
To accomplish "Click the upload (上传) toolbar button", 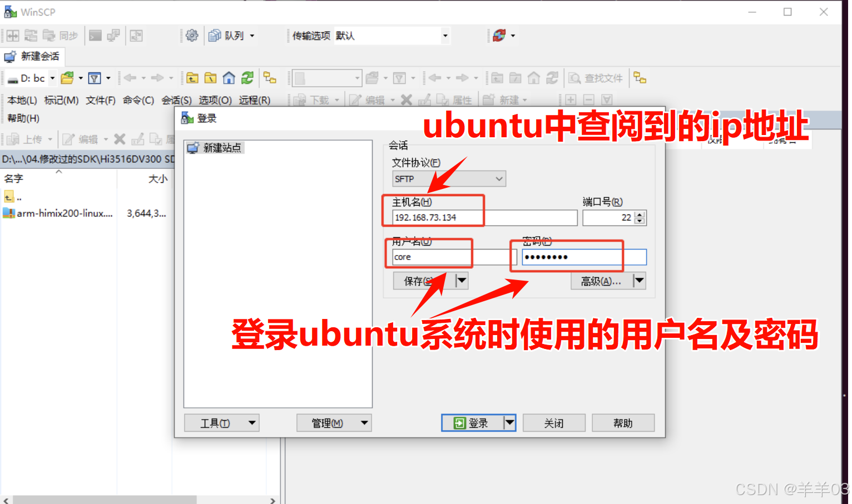I will [25, 139].
